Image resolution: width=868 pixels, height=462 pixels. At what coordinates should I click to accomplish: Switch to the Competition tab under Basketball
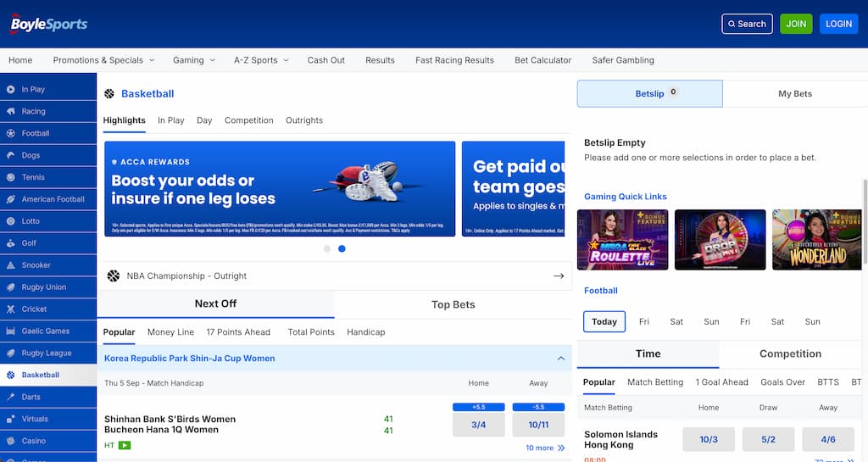(249, 120)
